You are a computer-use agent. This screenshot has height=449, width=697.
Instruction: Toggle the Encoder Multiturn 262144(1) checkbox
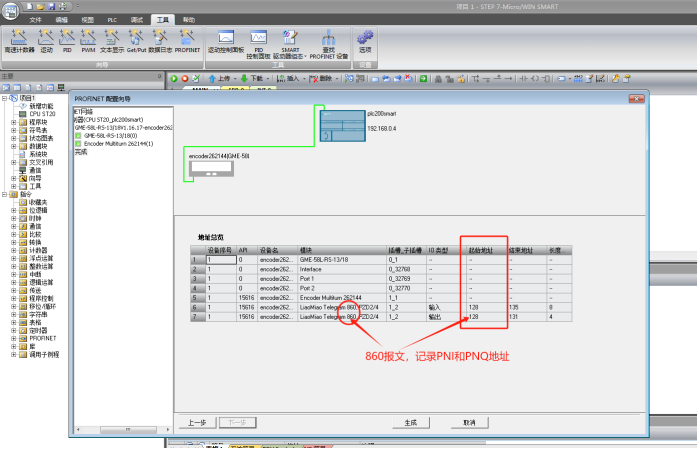[78, 144]
